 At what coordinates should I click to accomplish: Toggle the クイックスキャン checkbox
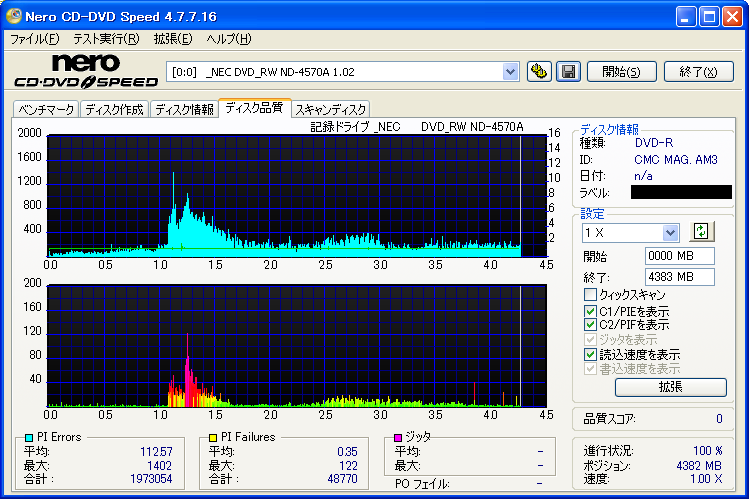pos(590,294)
